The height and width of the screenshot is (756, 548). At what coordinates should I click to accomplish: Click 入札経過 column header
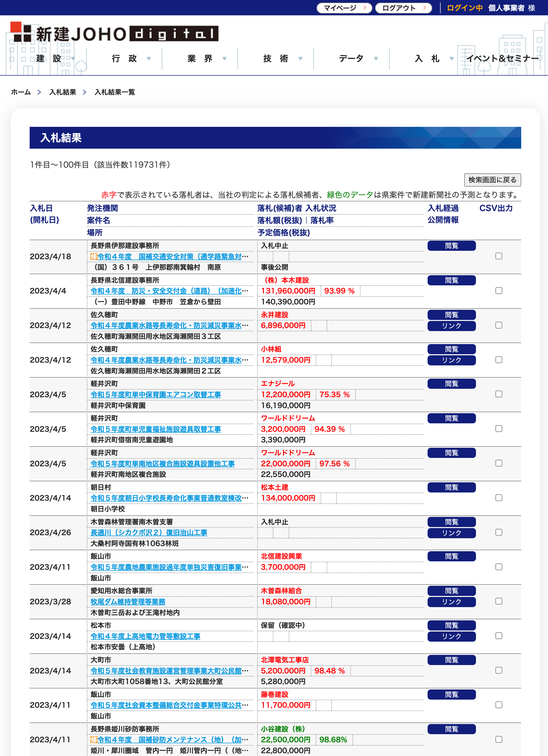(443, 208)
